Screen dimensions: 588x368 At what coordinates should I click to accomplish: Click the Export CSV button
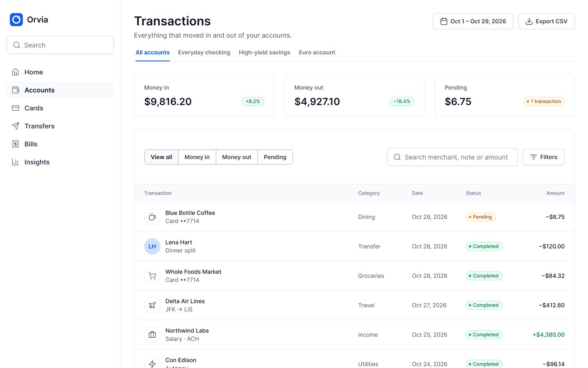[x=546, y=21]
